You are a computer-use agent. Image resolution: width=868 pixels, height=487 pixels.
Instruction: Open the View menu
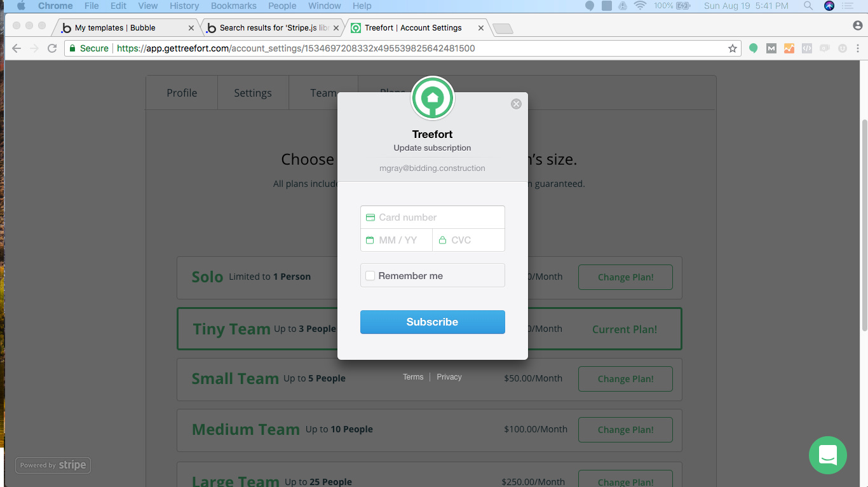tap(148, 6)
